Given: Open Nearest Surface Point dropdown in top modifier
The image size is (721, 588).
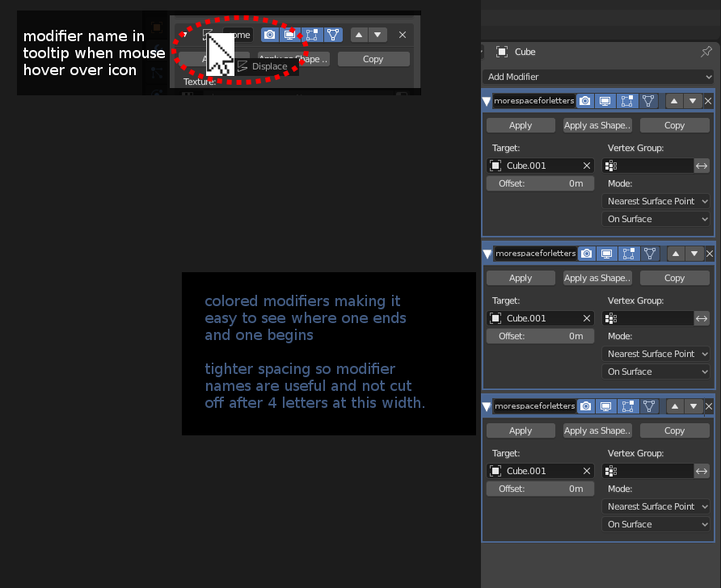Looking at the screenshot, I should pos(656,201).
